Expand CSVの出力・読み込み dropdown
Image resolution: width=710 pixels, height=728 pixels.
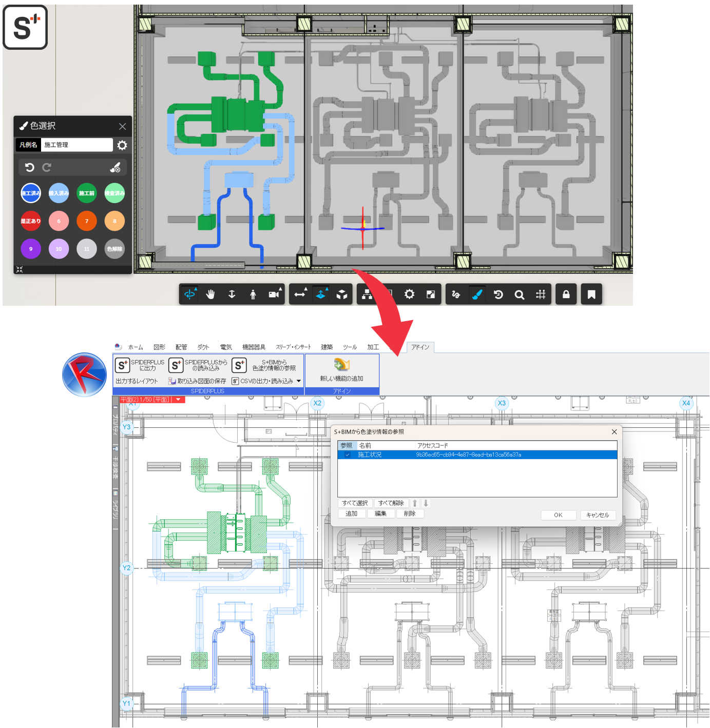click(x=299, y=381)
